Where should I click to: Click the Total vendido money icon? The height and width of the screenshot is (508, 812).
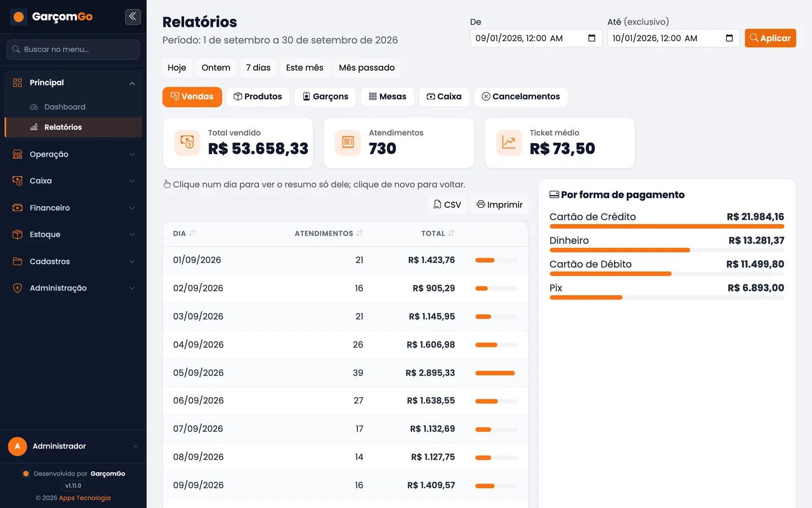[x=187, y=143]
